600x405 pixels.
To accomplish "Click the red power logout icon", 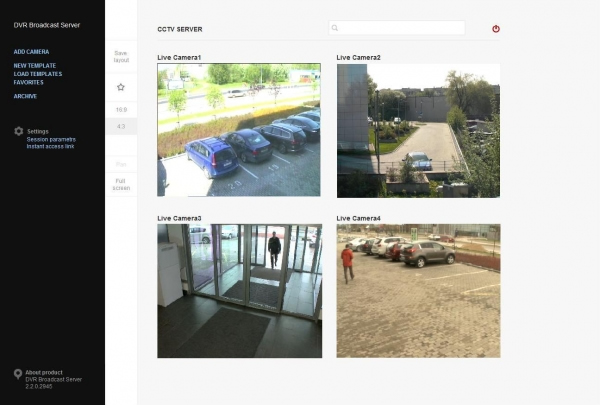I will pos(496,29).
